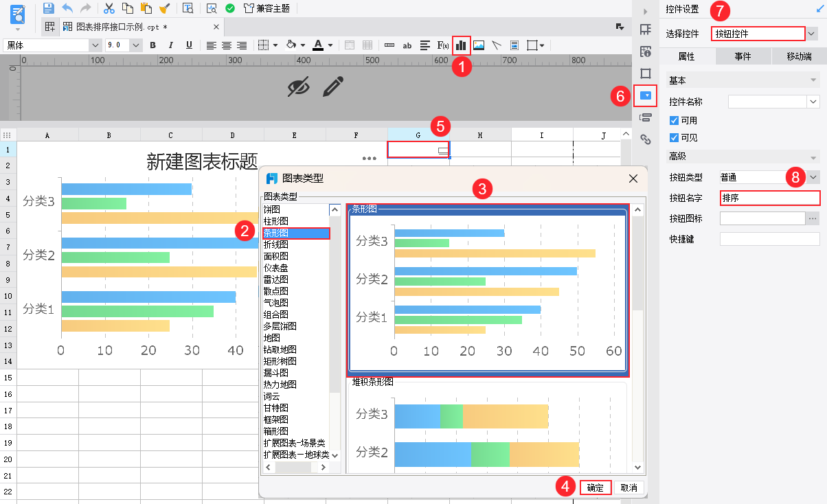Open hyperlink panel icon in sidebar

point(645,139)
